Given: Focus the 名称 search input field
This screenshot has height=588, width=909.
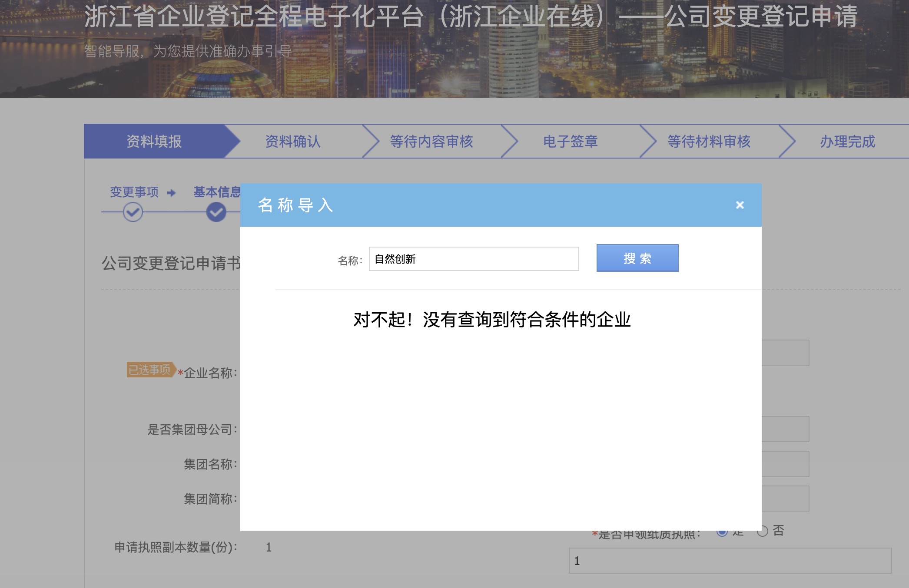Looking at the screenshot, I should [x=474, y=259].
